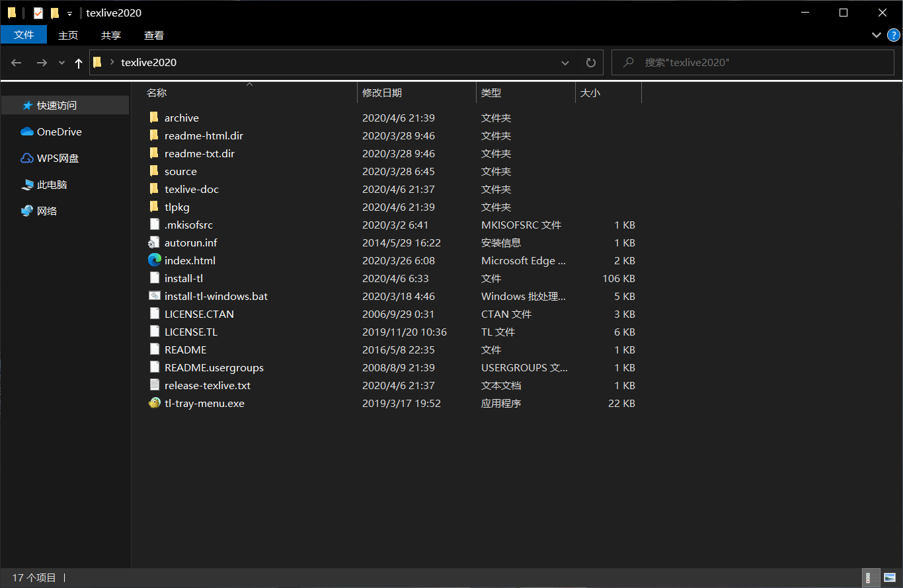Screen dimensions: 903x588
Task: Open the address bar history dropdown
Action: (x=565, y=63)
